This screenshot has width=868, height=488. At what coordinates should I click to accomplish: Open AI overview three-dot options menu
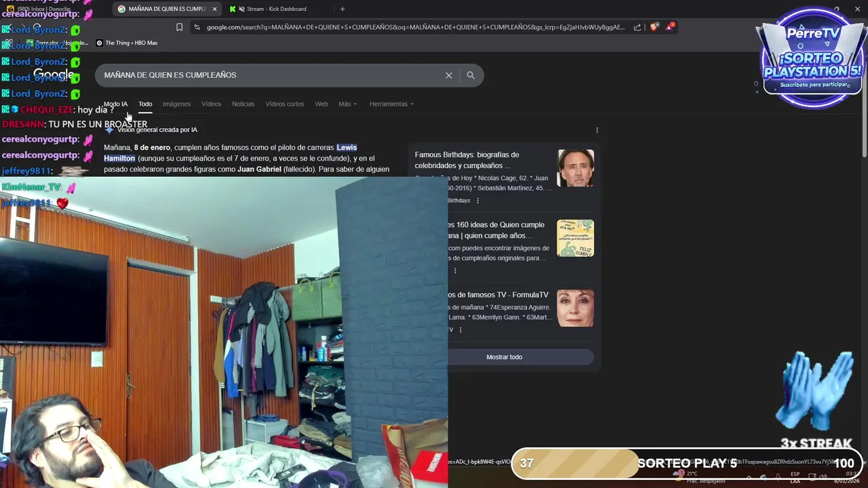coord(597,130)
